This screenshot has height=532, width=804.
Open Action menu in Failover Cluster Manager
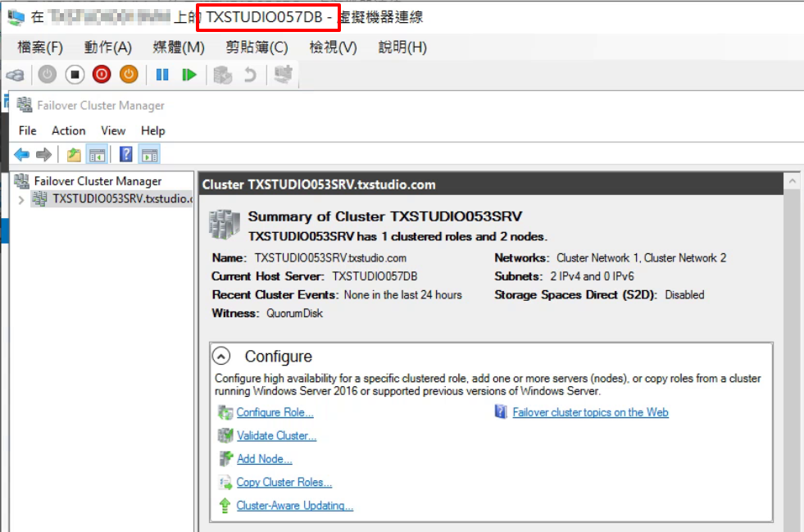(x=68, y=131)
